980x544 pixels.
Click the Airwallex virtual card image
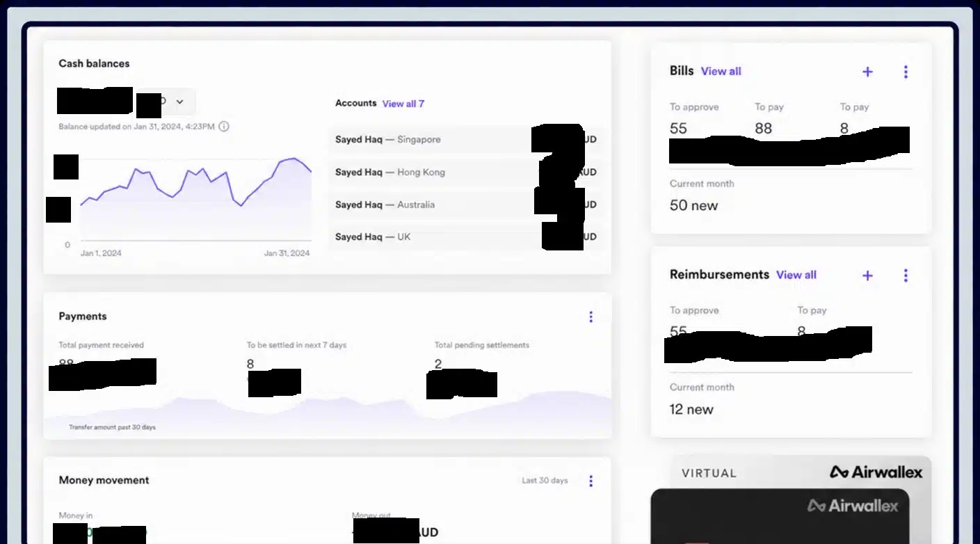pyautogui.click(x=780, y=516)
